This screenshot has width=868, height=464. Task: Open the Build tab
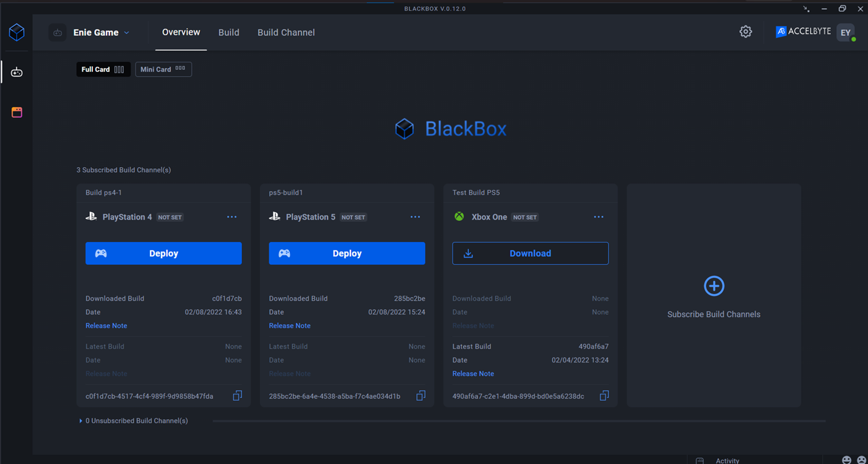click(x=228, y=32)
